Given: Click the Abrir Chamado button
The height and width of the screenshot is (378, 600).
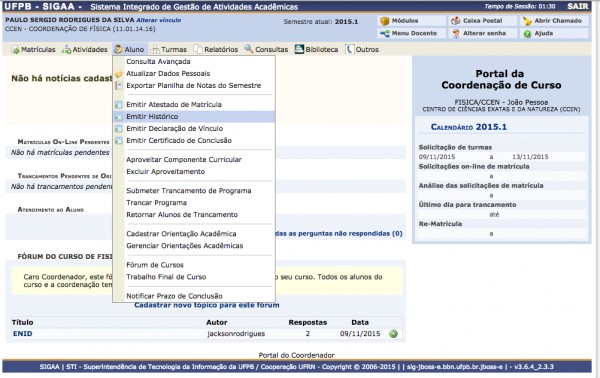Looking at the screenshot, I should pyautogui.click(x=554, y=21).
